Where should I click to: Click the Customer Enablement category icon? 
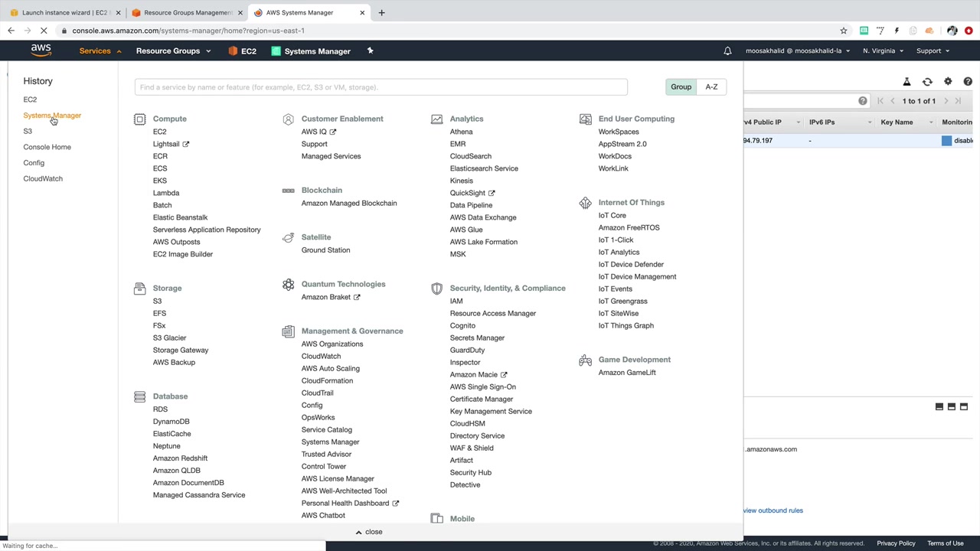[288, 119]
